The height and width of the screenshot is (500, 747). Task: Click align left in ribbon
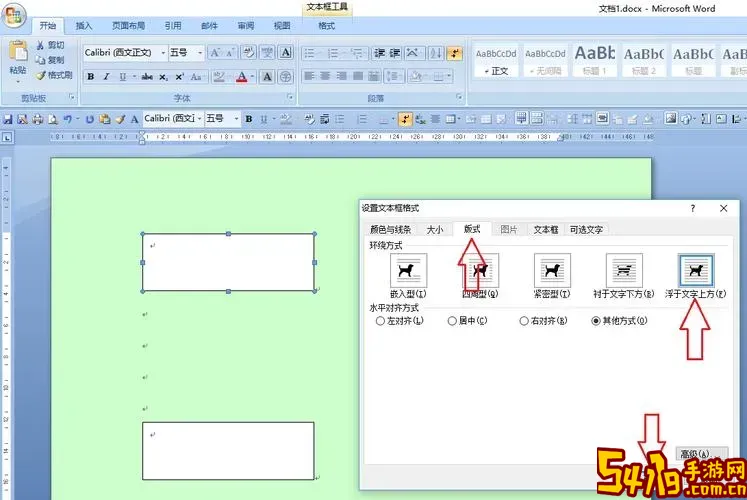click(x=309, y=76)
